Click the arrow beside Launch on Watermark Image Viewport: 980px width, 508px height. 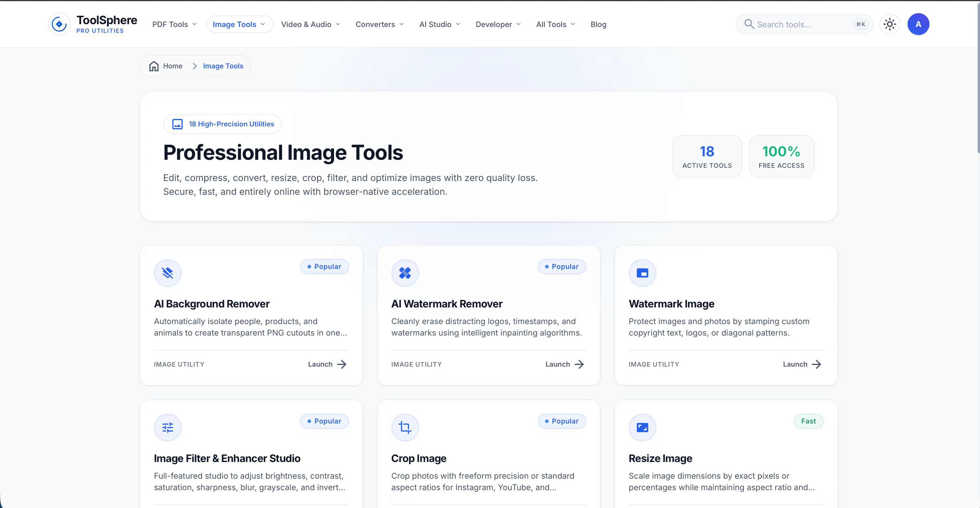tap(816, 365)
